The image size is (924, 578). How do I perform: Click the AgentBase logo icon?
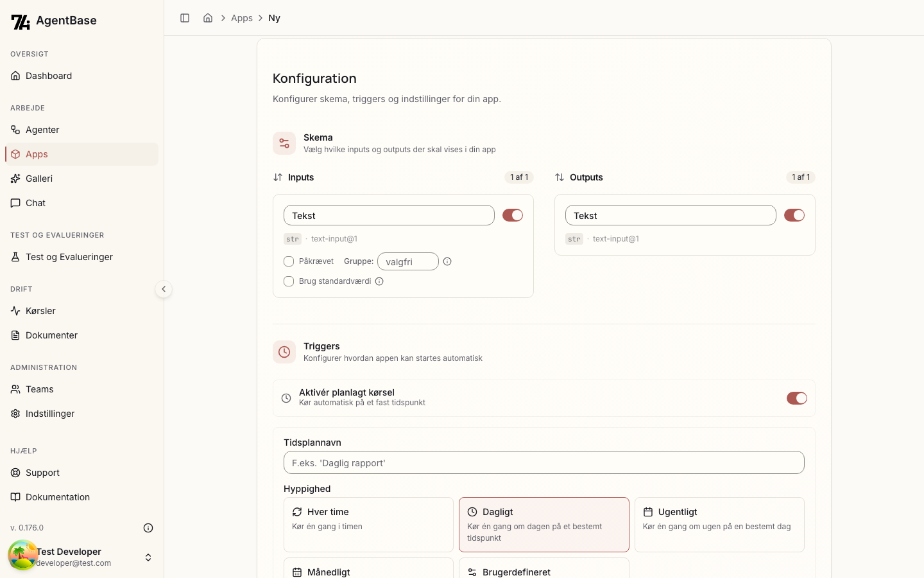point(21,22)
